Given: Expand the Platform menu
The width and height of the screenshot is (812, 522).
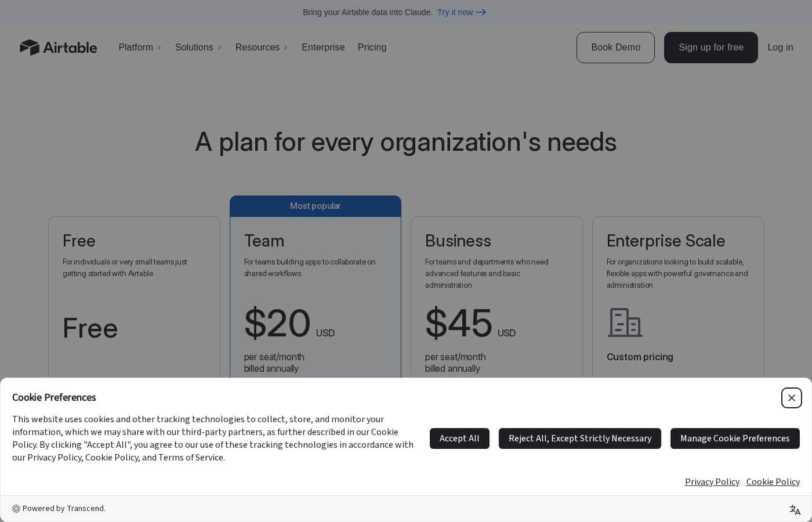Looking at the screenshot, I should click(140, 48).
